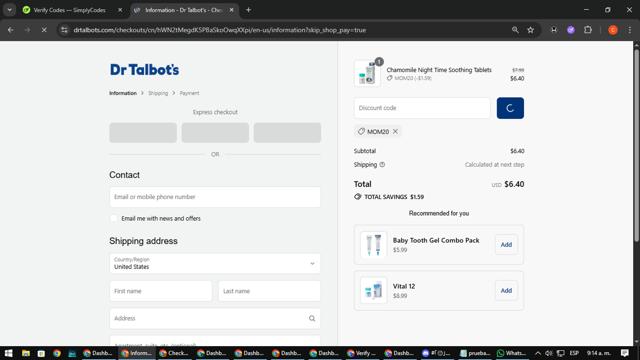Click the Chamomile Tablets product thumbnail
This screenshot has height=360, width=640.
coord(367,74)
